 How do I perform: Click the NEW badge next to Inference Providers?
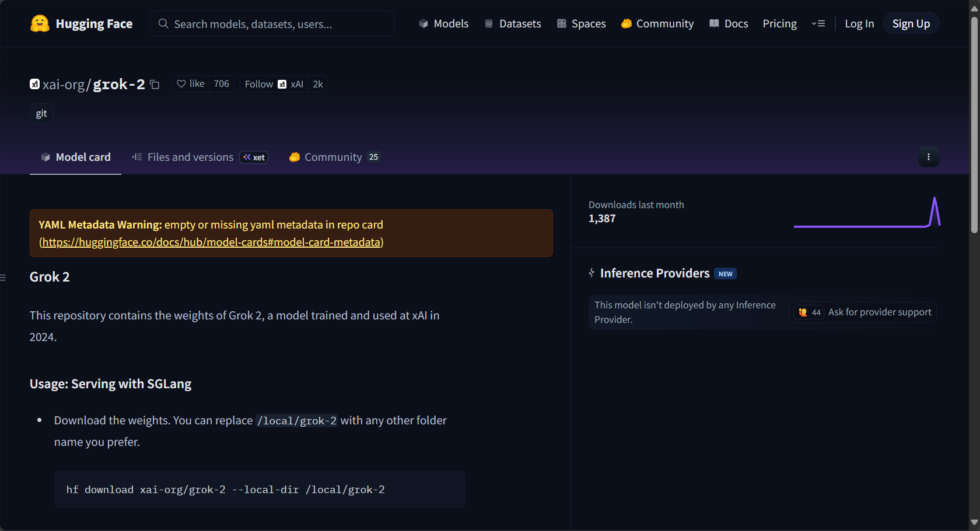725,274
